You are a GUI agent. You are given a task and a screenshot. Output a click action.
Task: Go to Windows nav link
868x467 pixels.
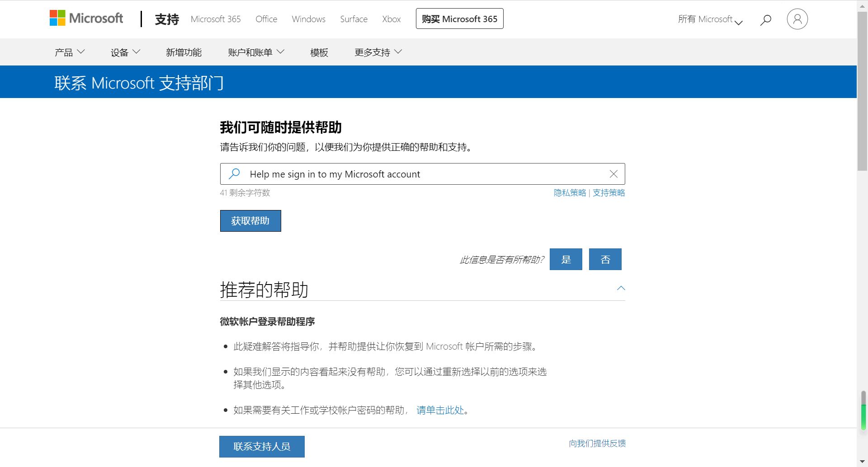click(x=309, y=19)
